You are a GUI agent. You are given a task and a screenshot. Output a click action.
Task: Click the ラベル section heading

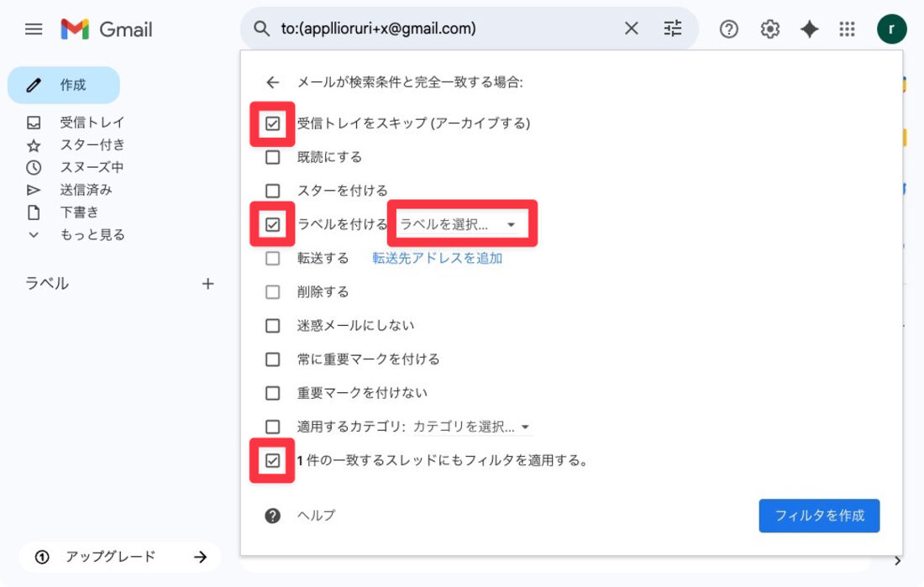coord(46,284)
